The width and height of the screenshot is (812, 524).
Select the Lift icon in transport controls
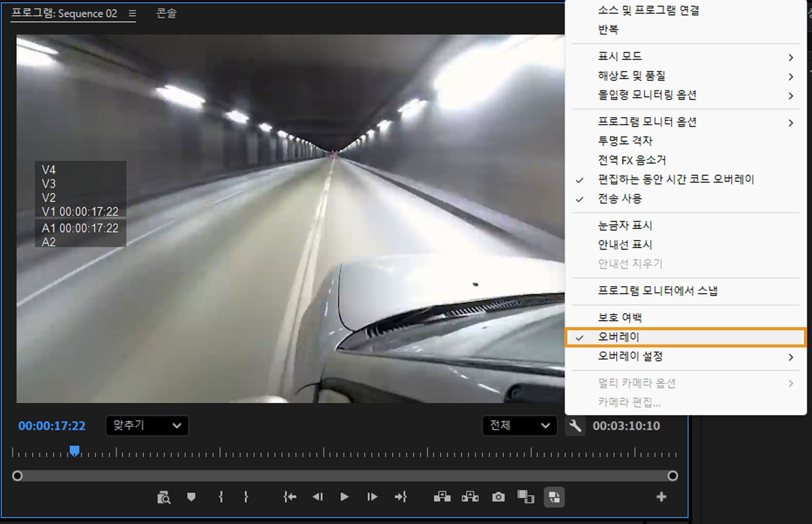pyautogui.click(x=442, y=497)
